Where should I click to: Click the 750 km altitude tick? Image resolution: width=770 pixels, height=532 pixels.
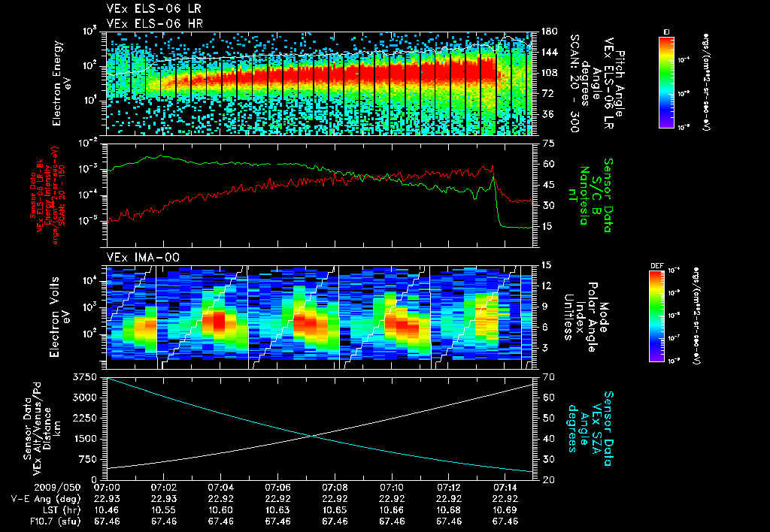(87, 459)
